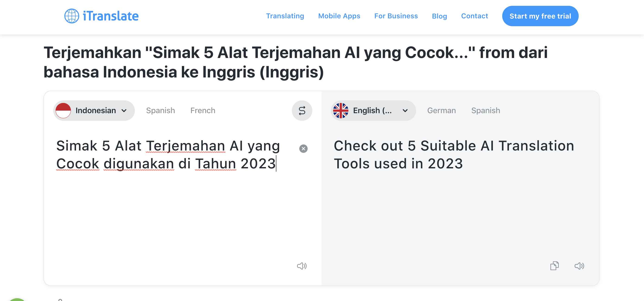Screen dimensions: 644x301
Task: Go to the Mobile Apps page
Action: [x=339, y=16]
